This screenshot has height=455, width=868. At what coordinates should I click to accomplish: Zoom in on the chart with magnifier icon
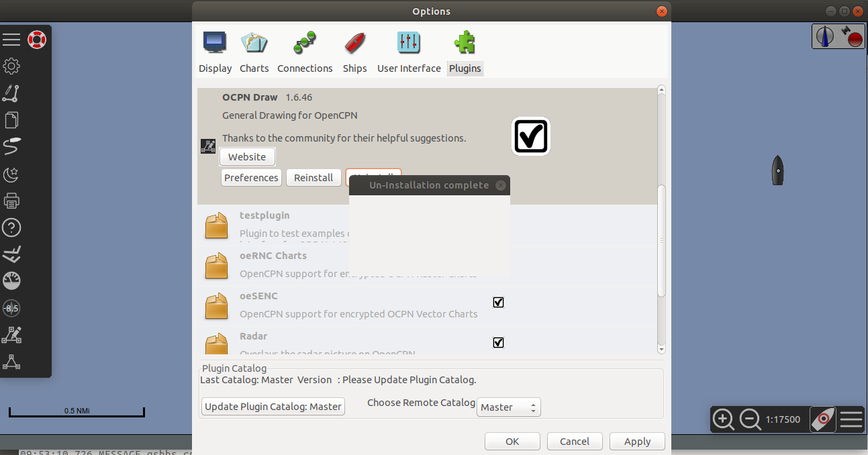(724, 419)
